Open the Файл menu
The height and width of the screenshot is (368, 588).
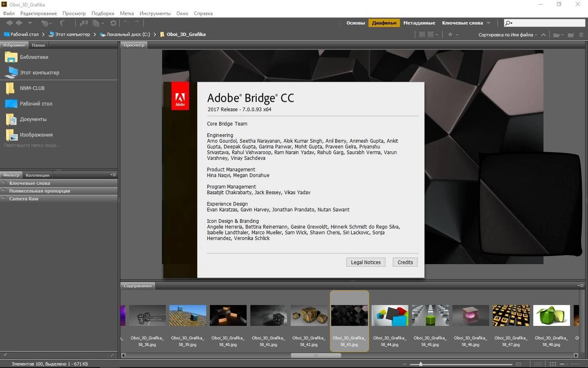(9, 13)
